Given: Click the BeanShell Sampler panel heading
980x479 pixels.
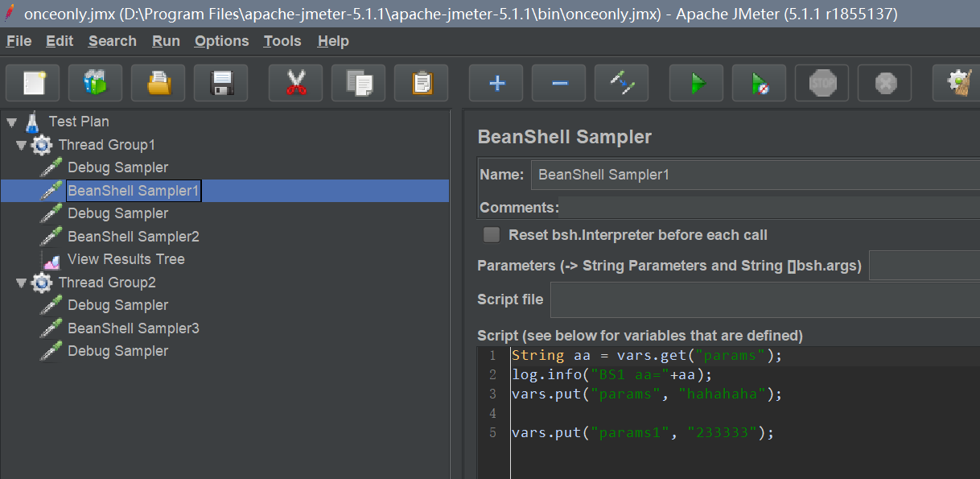Looking at the screenshot, I should pos(565,137).
